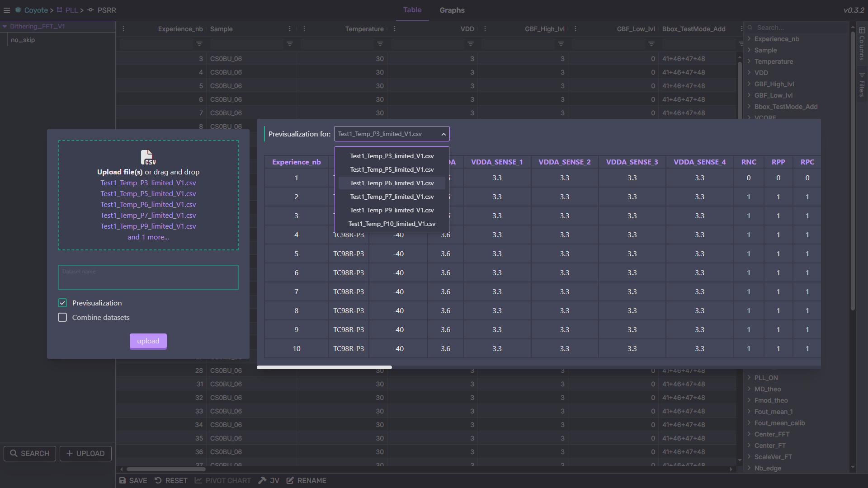Click the RENAME toolbar item
Screen dimensions: 868x488
tap(306, 480)
